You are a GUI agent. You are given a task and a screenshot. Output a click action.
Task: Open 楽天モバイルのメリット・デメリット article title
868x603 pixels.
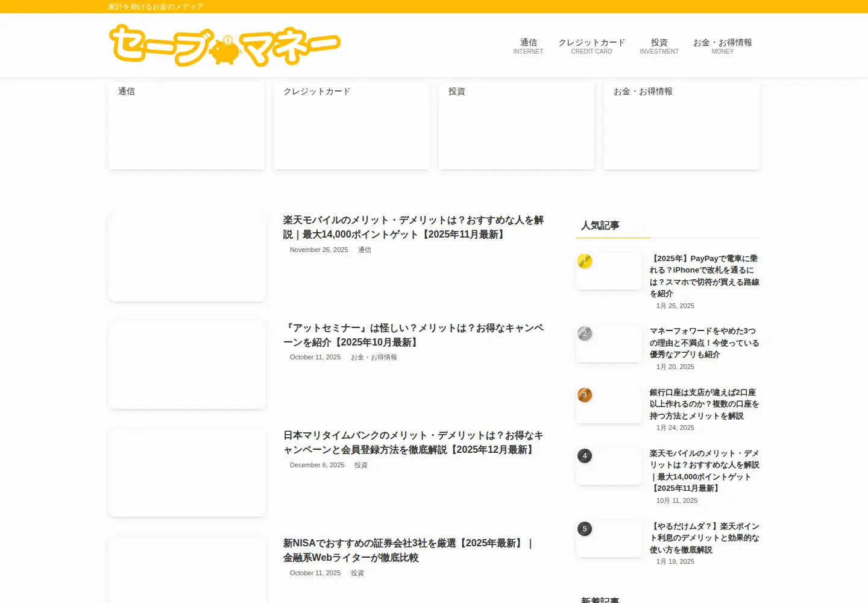click(x=414, y=227)
